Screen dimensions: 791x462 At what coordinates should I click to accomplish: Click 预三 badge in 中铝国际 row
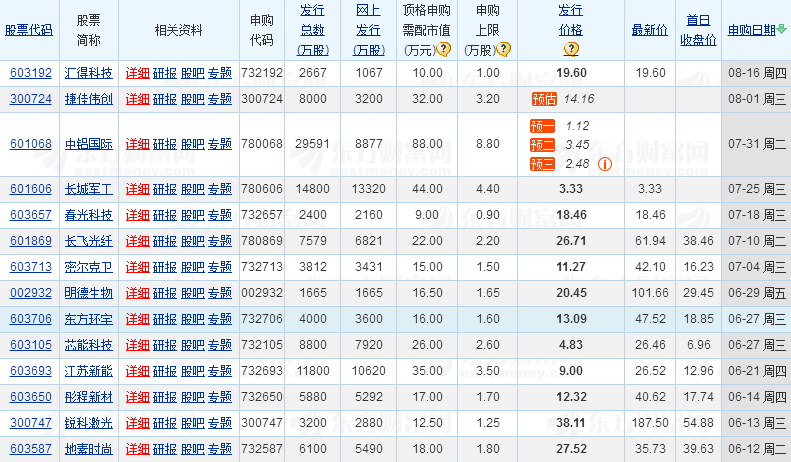click(x=542, y=164)
